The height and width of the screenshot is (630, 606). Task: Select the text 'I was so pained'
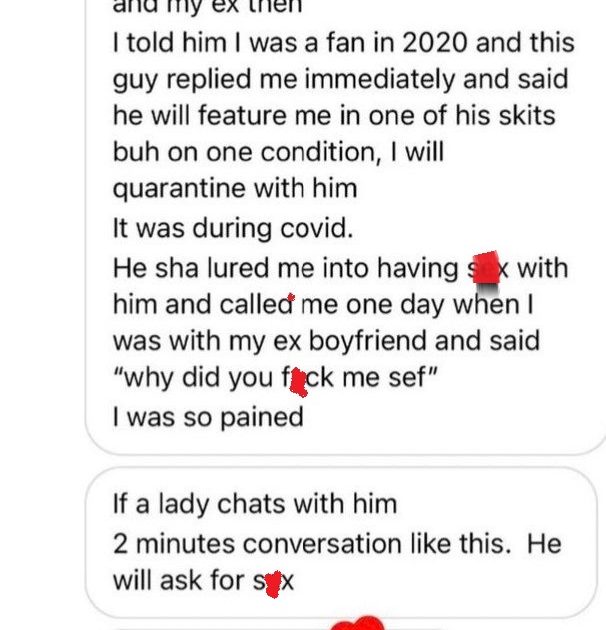(x=208, y=417)
